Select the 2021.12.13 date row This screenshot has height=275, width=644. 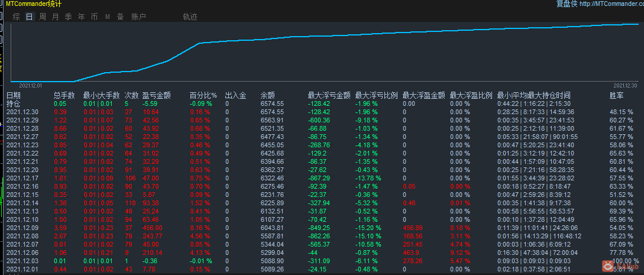pyautogui.click(x=22, y=211)
